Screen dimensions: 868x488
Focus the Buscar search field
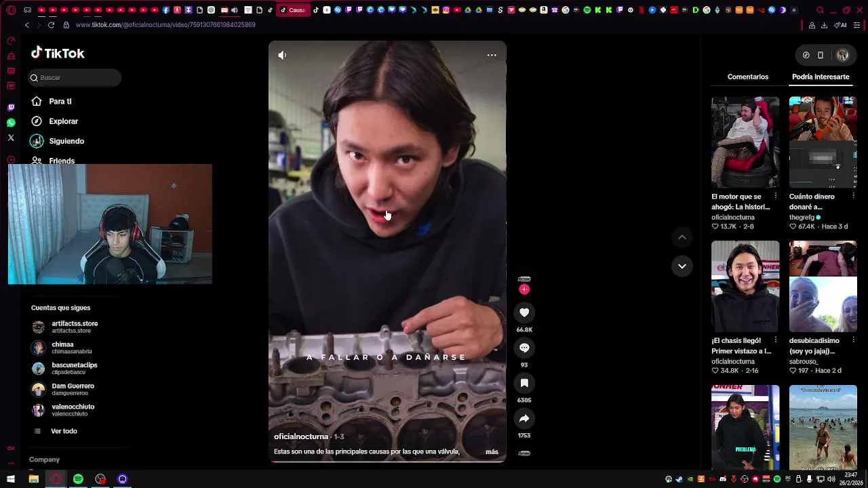click(75, 78)
